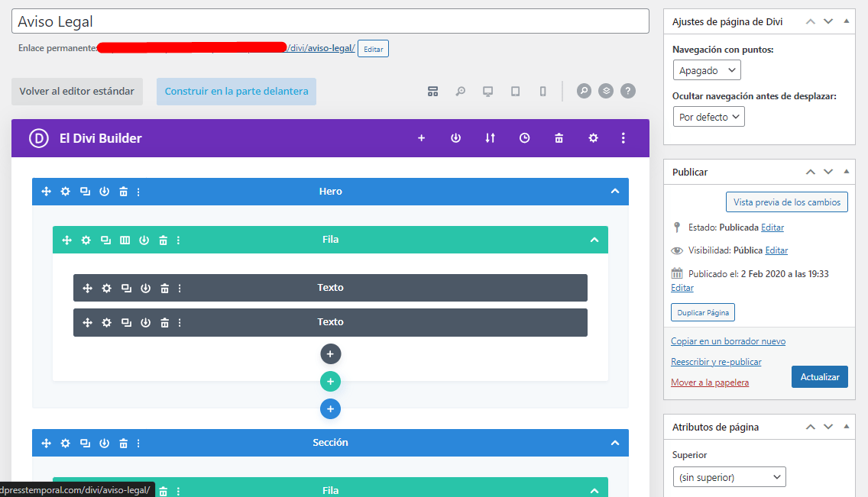Duplicate the first Texto module
The height and width of the screenshot is (497, 868).
[126, 288]
